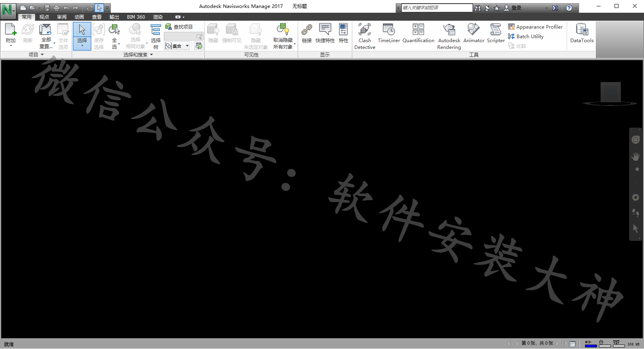Click the Favorites star icon
The image size is (644, 349).
coord(497,8)
